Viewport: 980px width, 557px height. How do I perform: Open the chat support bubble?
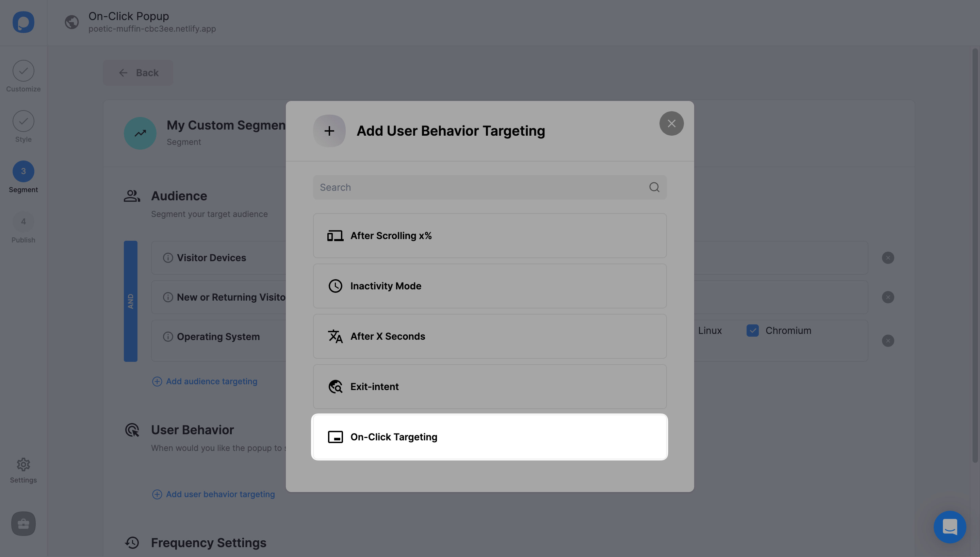(x=949, y=527)
